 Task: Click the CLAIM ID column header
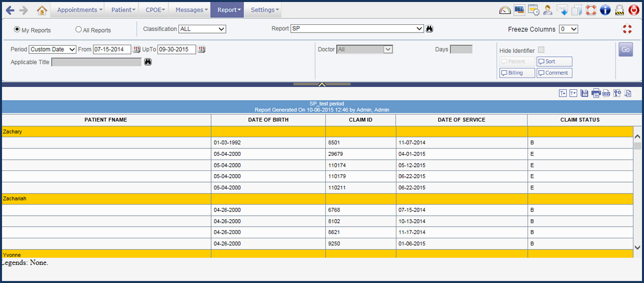[x=361, y=120]
